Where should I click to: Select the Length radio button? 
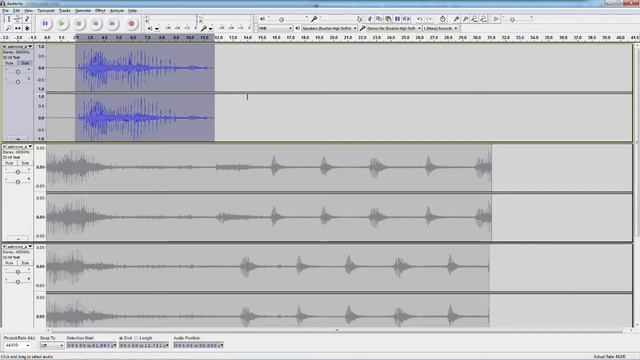tap(136, 338)
